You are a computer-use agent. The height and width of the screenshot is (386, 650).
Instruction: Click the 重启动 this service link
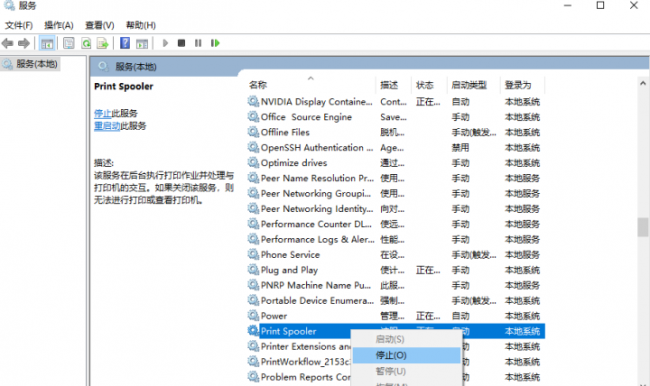[x=107, y=126]
